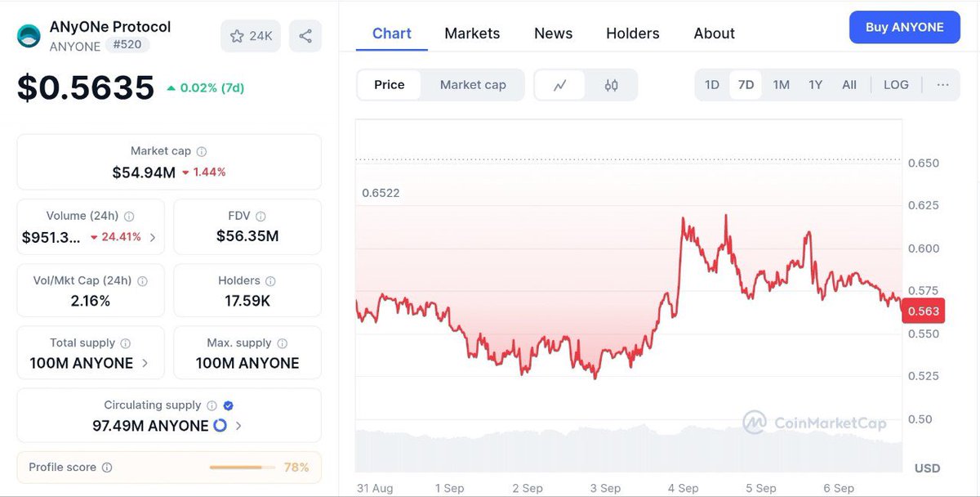The image size is (980, 497).
Task: Click the 31 Aug date label on chart axis
Action: tap(375, 488)
